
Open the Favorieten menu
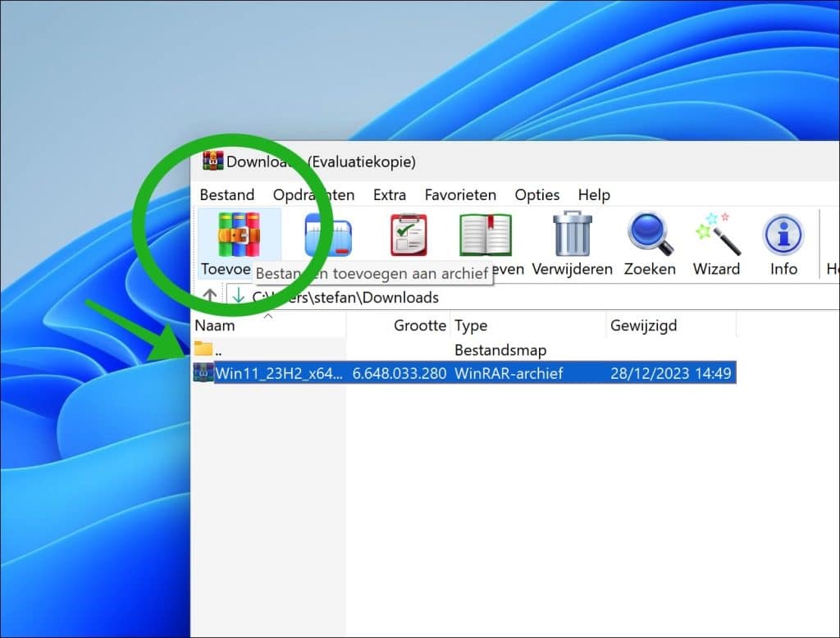[x=460, y=195]
